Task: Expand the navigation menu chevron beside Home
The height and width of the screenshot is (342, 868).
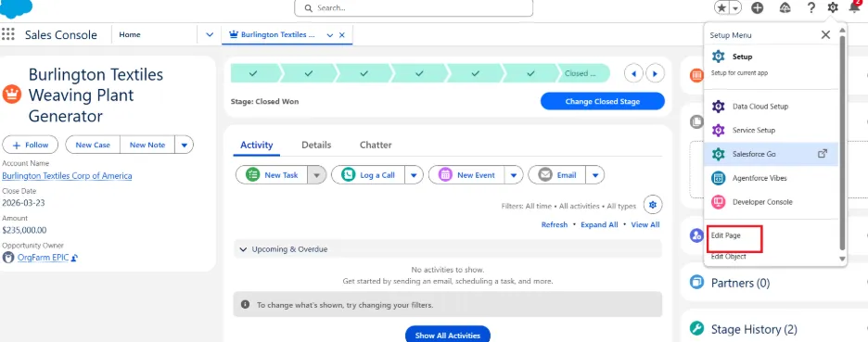Action: [x=210, y=34]
